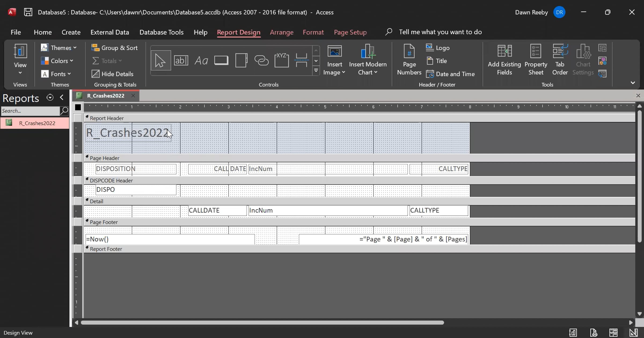Click the navigation pane Search box
This screenshot has width=644, height=338.
click(30, 111)
